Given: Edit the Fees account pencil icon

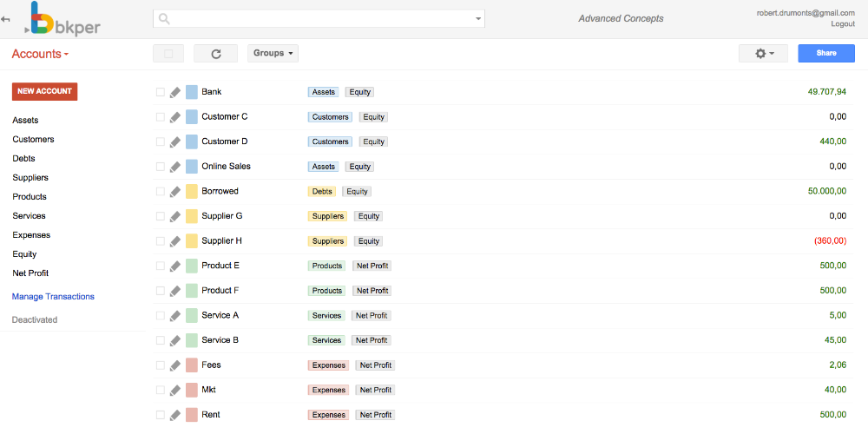Looking at the screenshot, I should 175,365.
